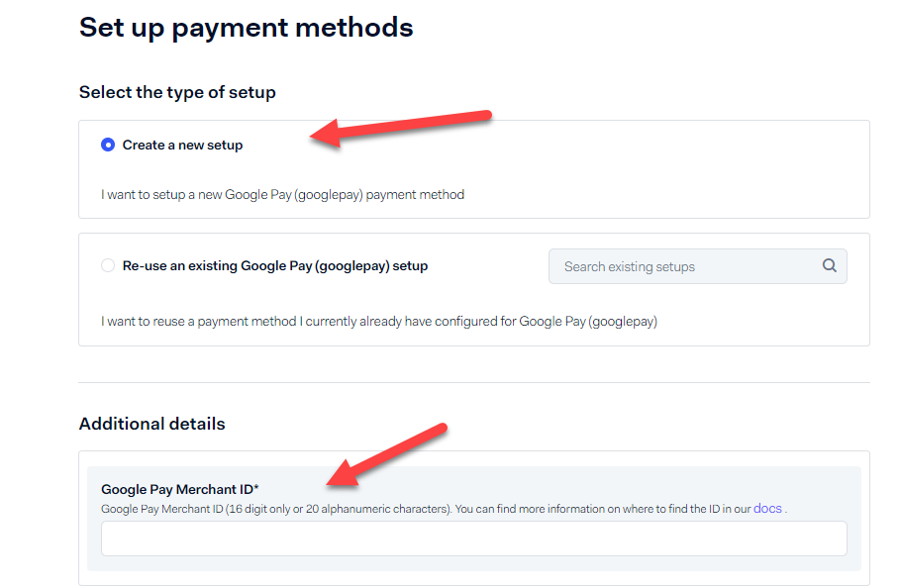Screen dimensions: 900x588
Task: Click the Additional details heading
Action: click(152, 424)
